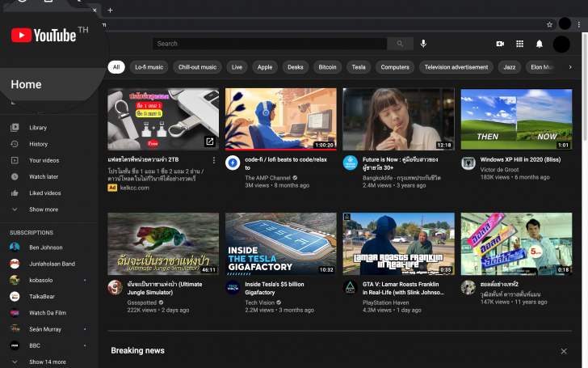Screen dimensions: 588x368
Task: Close the current browser tab
Action: [x=94, y=11]
